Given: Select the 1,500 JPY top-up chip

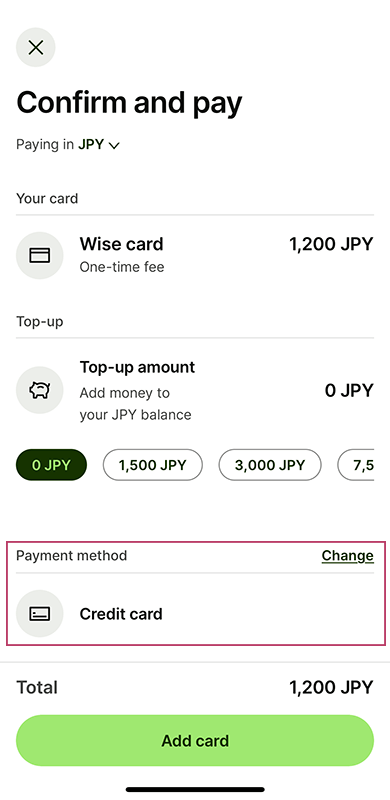Looking at the screenshot, I should pos(153,465).
